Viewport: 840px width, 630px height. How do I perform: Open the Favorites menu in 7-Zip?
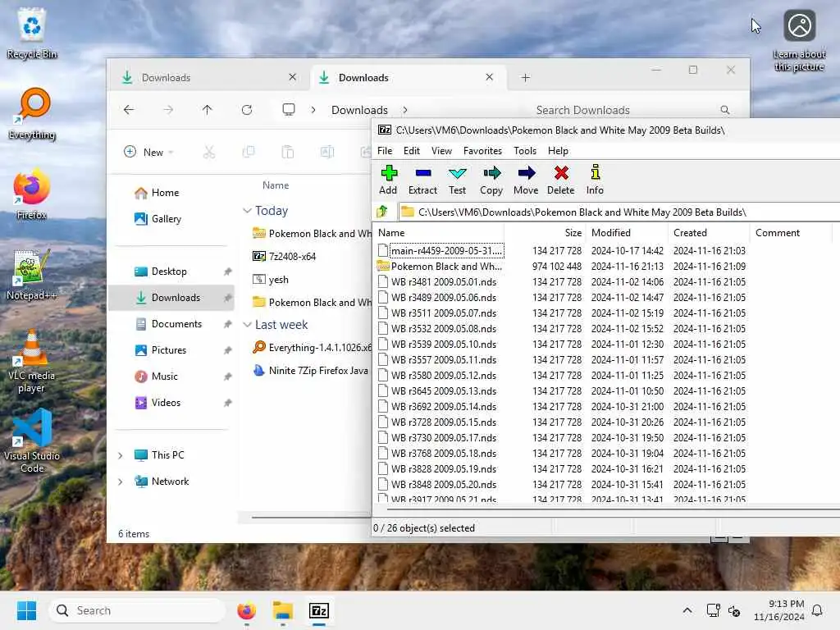click(482, 151)
